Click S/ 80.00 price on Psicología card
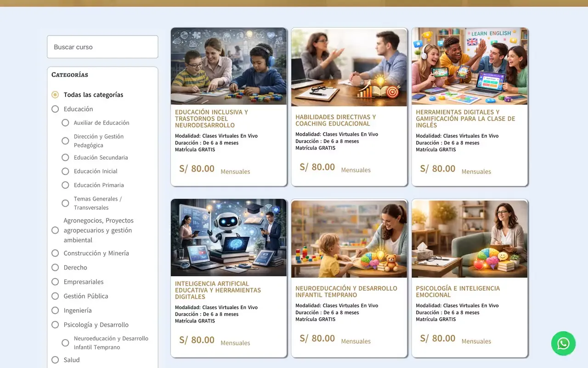The height and width of the screenshot is (368, 588). (x=438, y=339)
